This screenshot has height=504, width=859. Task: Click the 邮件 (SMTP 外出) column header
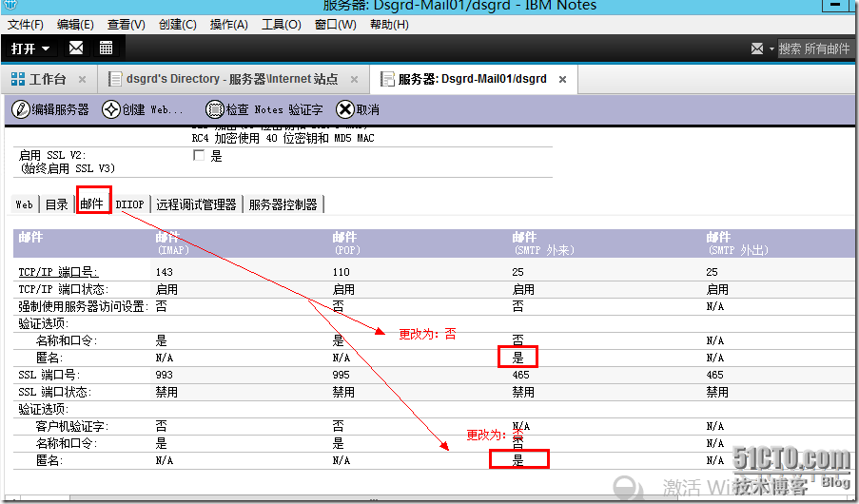(737, 243)
